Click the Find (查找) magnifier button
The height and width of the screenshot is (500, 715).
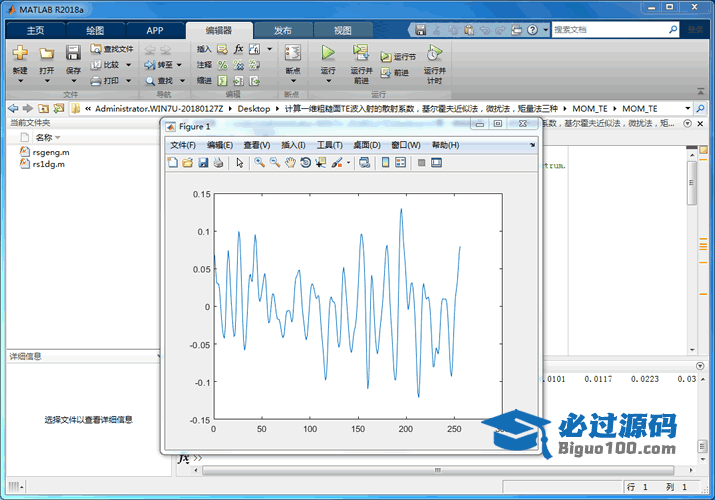tap(159, 81)
